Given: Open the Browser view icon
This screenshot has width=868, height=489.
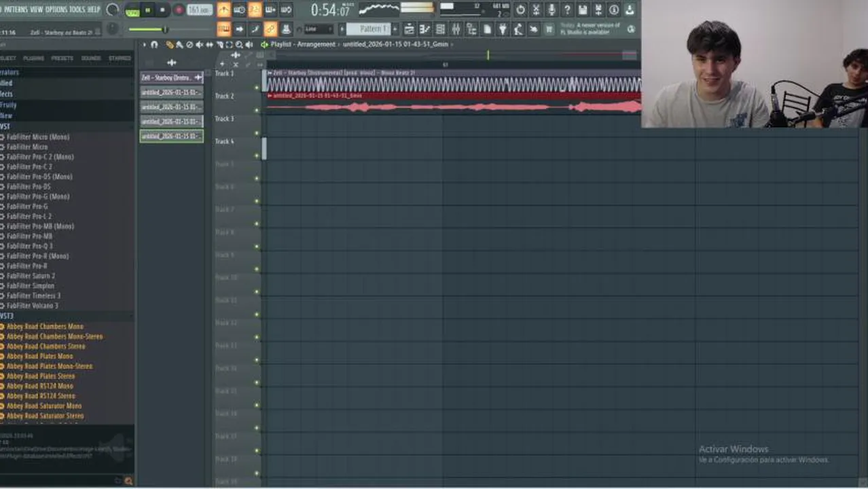Looking at the screenshot, I should pos(471,29).
